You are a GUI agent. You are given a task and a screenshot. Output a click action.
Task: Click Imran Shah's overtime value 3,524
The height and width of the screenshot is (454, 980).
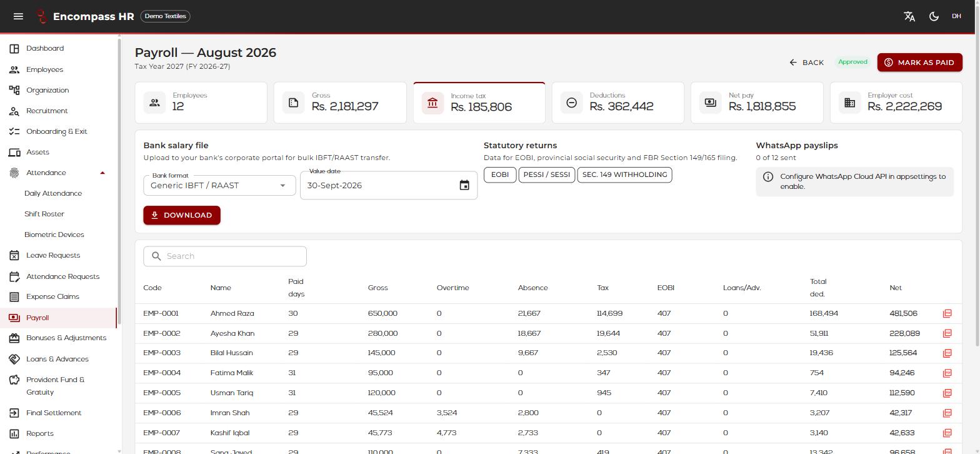tap(447, 413)
